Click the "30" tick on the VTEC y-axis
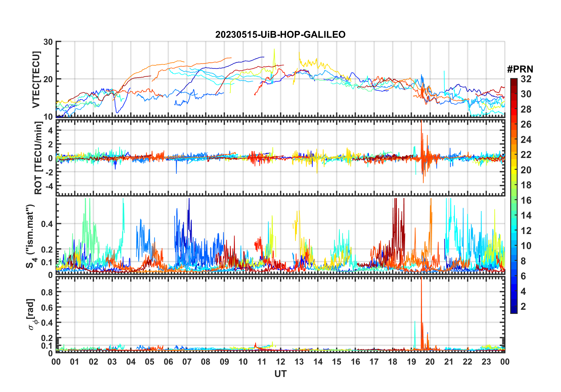The width and height of the screenshot is (561, 392). 48,42
